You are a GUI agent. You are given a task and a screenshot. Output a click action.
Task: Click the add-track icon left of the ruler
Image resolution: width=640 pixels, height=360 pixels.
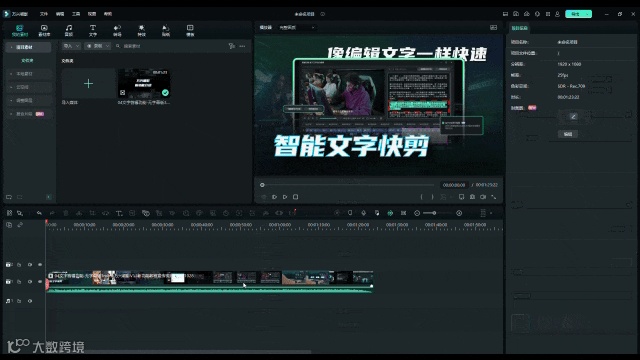point(9,225)
